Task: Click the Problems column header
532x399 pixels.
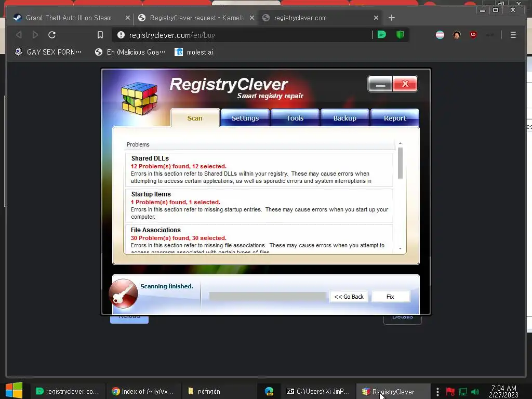Action: (x=260, y=144)
